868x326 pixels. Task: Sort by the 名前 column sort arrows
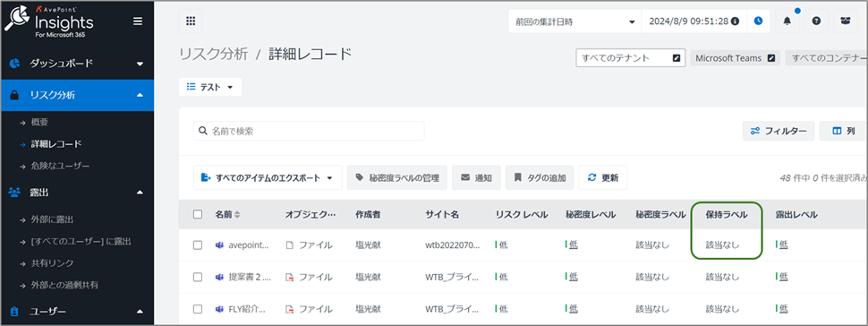click(x=237, y=215)
